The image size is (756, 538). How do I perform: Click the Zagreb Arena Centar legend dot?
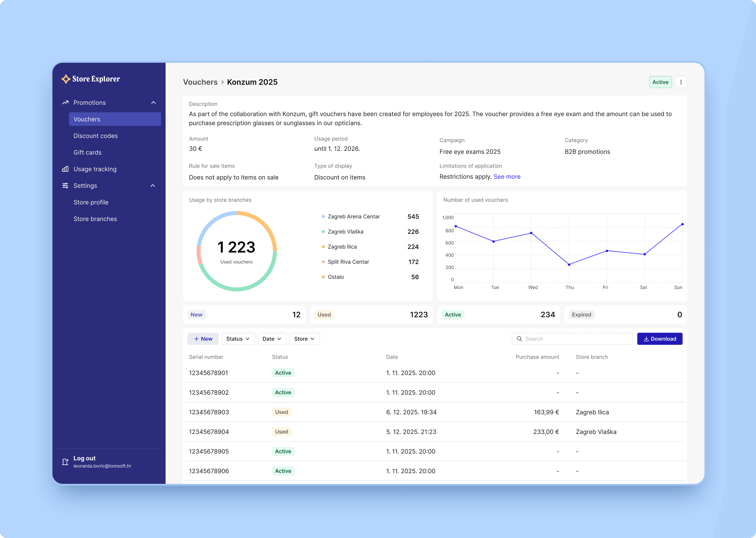(323, 217)
